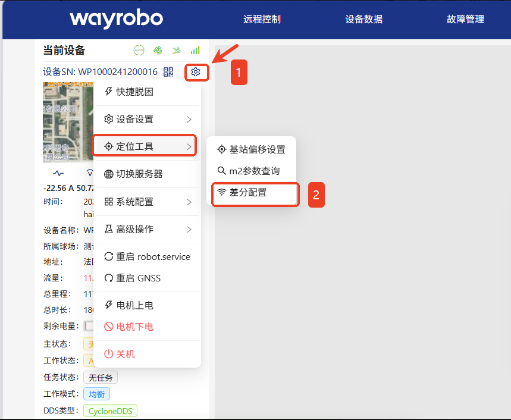Click the 设备名称 label

[61, 230]
